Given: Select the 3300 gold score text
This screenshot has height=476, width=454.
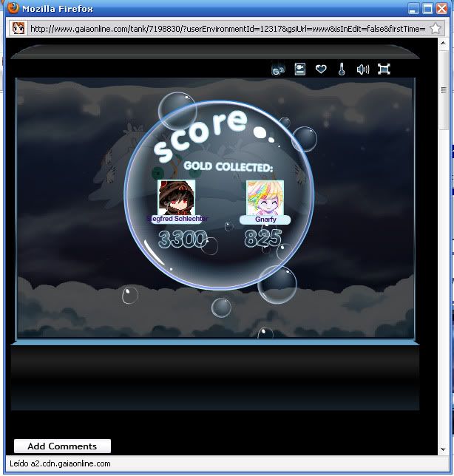Looking at the screenshot, I should [183, 239].
